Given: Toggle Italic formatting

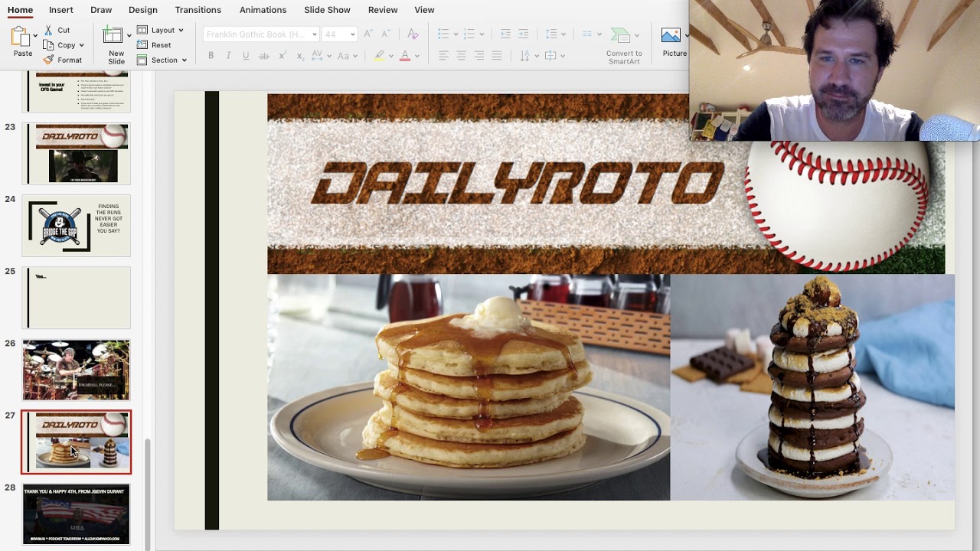Looking at the screenshot, I should click(229, 56).
